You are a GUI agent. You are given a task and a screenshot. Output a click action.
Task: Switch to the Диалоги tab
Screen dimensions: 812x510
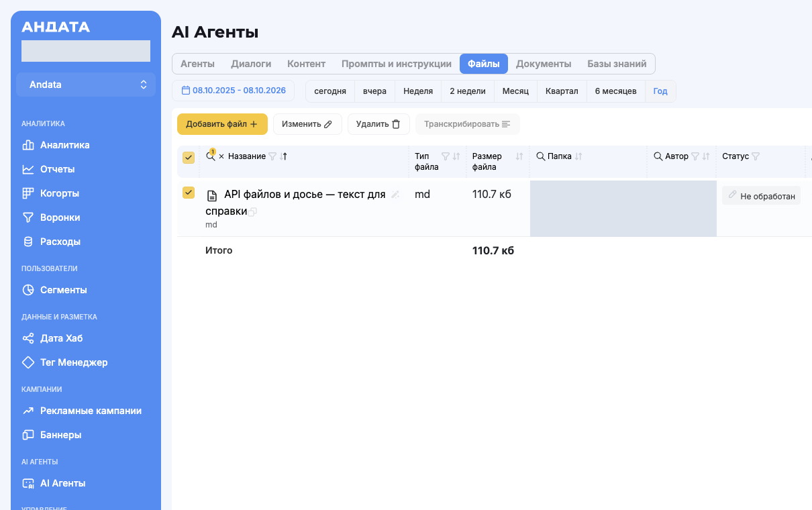click(x=251, y=64)
